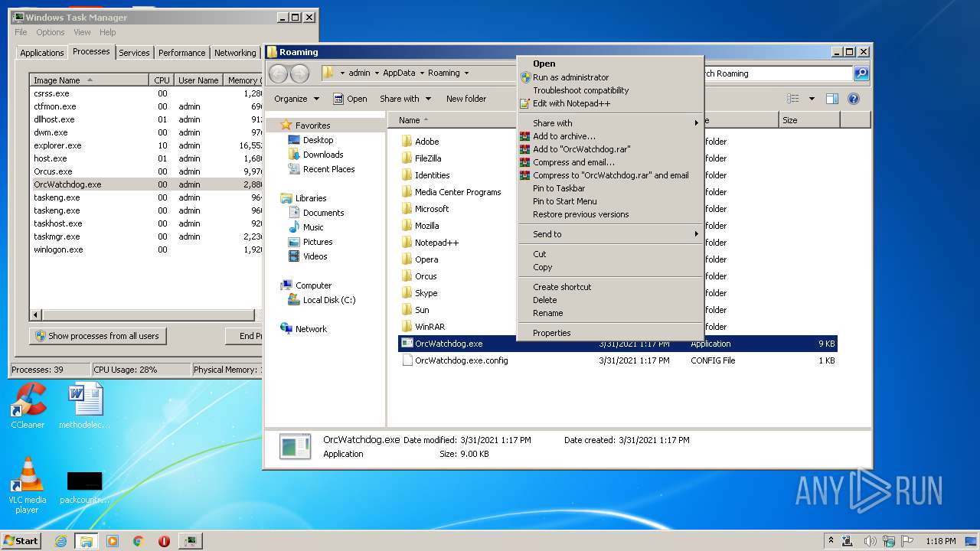Switch to Performance tab in Task Manager
Image resolution: width=980 pixels, height=551 pixels.
pyautogui.click(x=182, y=53)
